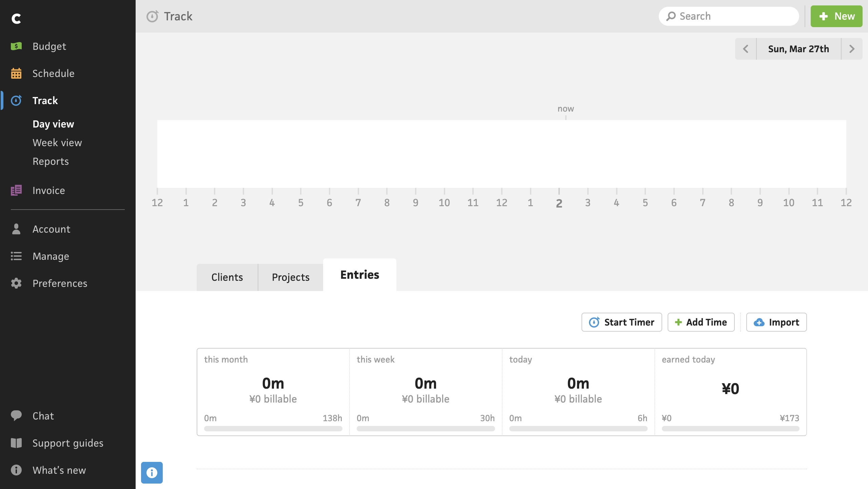Viewport: 868px width, 489px height.
Task: Click inside the Search field
Action: tap(729, 16)
